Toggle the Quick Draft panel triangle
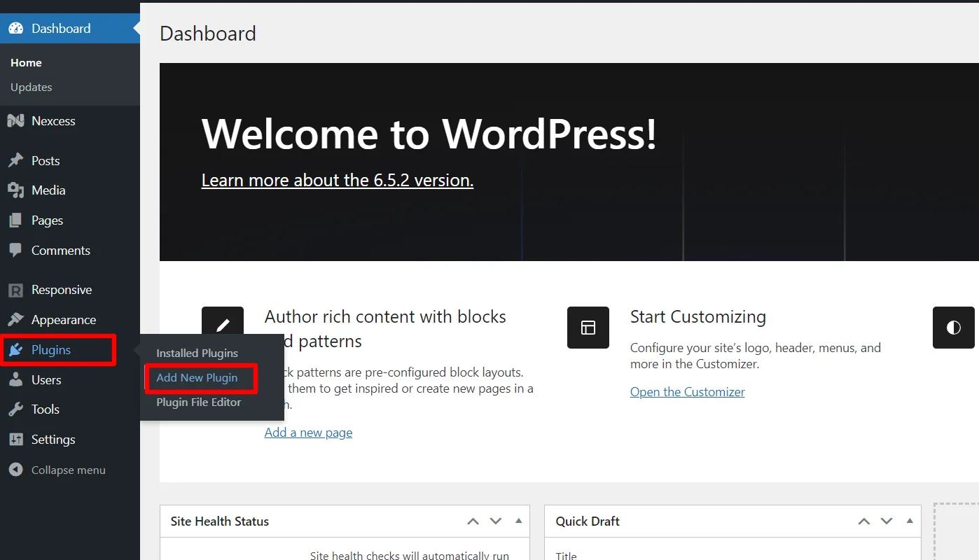Viewport: 979px width, 560px height. click(x=910, y=521)
